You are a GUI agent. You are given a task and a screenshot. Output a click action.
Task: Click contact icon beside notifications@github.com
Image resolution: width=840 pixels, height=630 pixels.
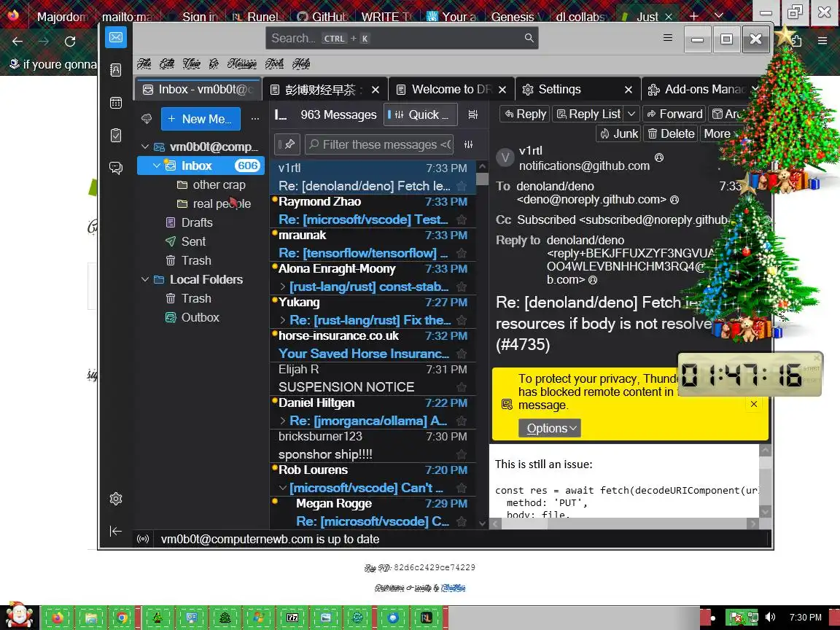(659, 157)
